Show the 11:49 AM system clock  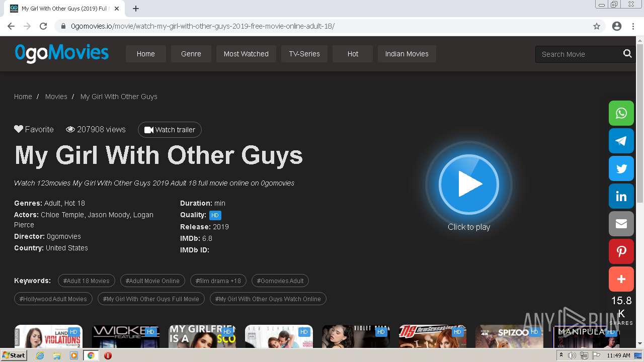618,355
